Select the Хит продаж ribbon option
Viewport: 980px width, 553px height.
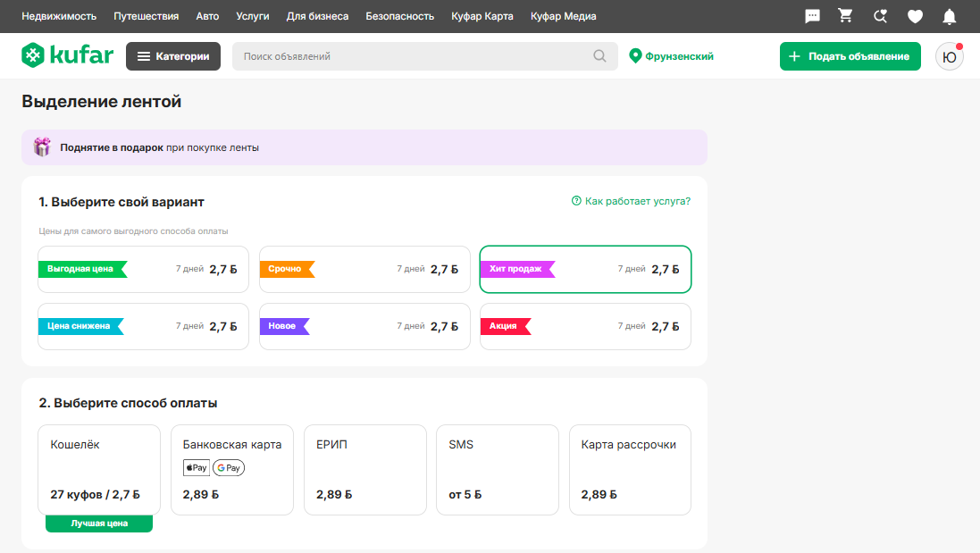click(x=586, y=269)
